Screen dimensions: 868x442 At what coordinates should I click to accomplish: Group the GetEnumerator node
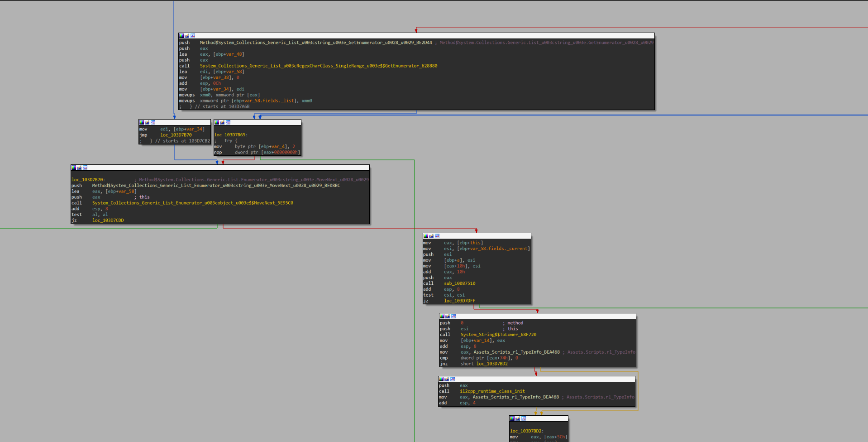(193, 36)
